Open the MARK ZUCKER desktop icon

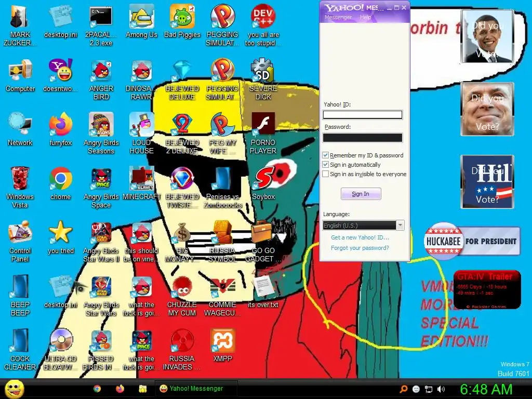[x=20, y=25]
